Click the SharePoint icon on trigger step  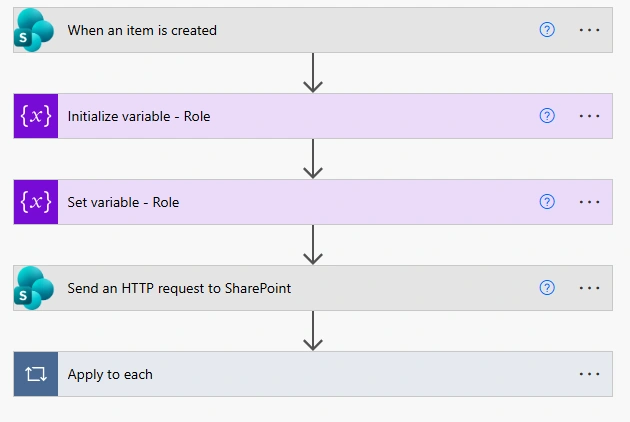click(34, 30)
